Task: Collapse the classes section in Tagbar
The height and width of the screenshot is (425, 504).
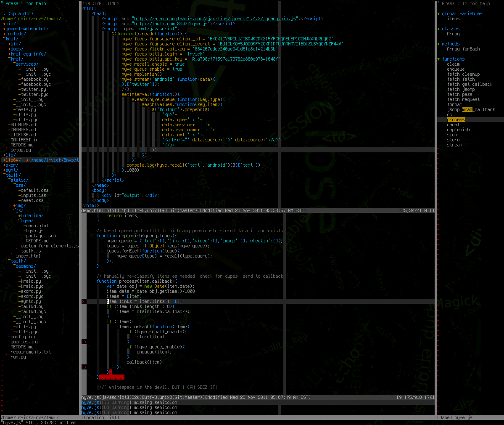Action: (438, 29)
